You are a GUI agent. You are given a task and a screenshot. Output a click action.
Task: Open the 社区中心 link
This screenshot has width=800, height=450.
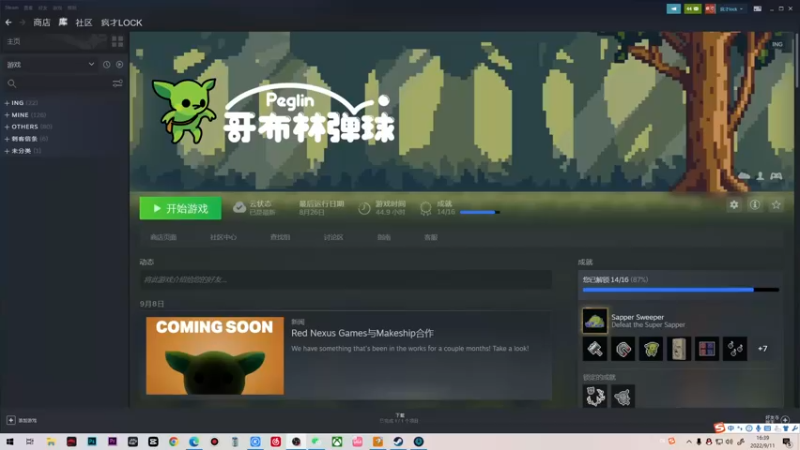pyautogui.click(x=223, y=237)
